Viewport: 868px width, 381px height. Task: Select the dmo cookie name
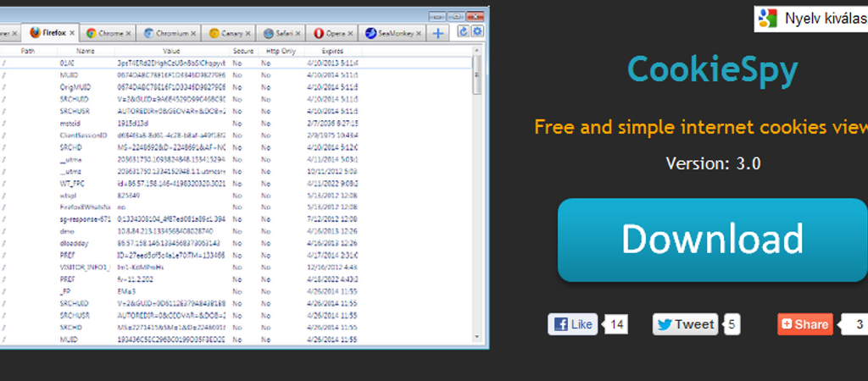click(66, 231)
